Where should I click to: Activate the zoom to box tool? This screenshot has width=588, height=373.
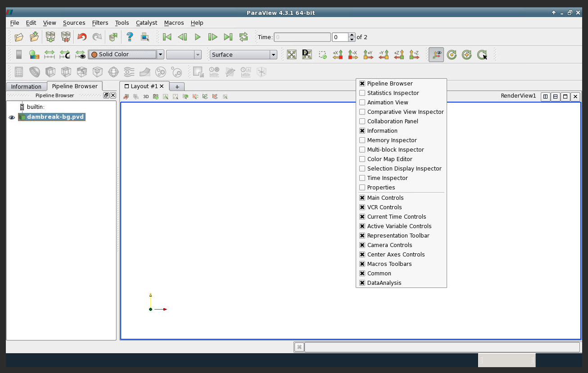coord(322,54)
